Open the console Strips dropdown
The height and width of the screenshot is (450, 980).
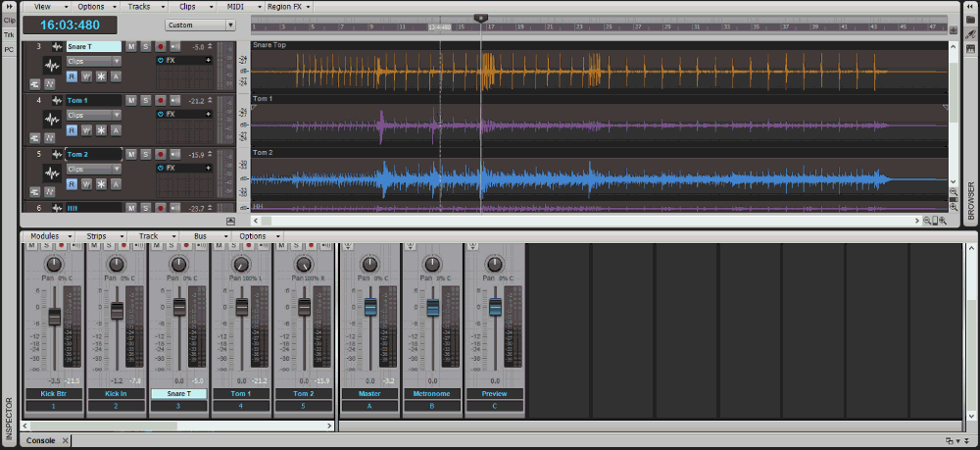(x=101, y=236)
